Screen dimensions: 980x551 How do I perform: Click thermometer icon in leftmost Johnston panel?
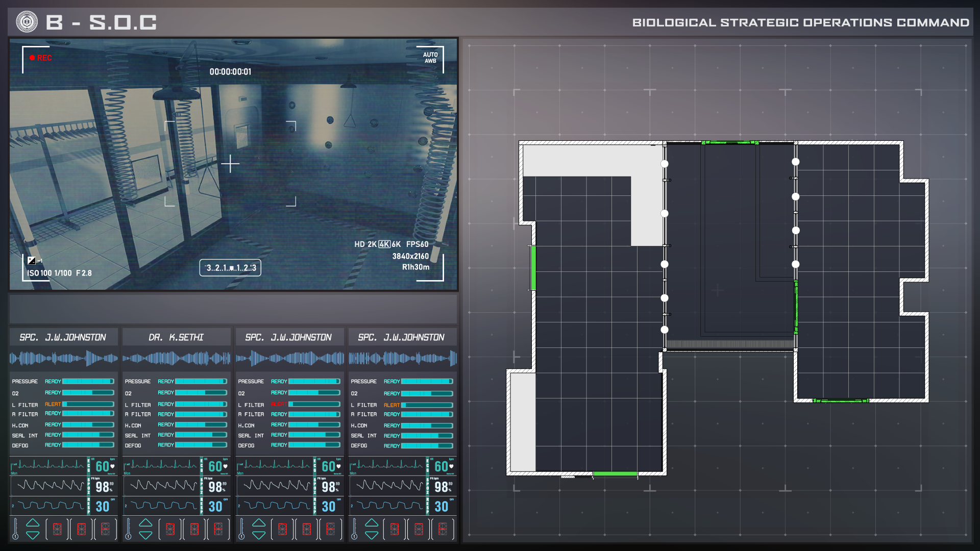click(x=15, y=529)
